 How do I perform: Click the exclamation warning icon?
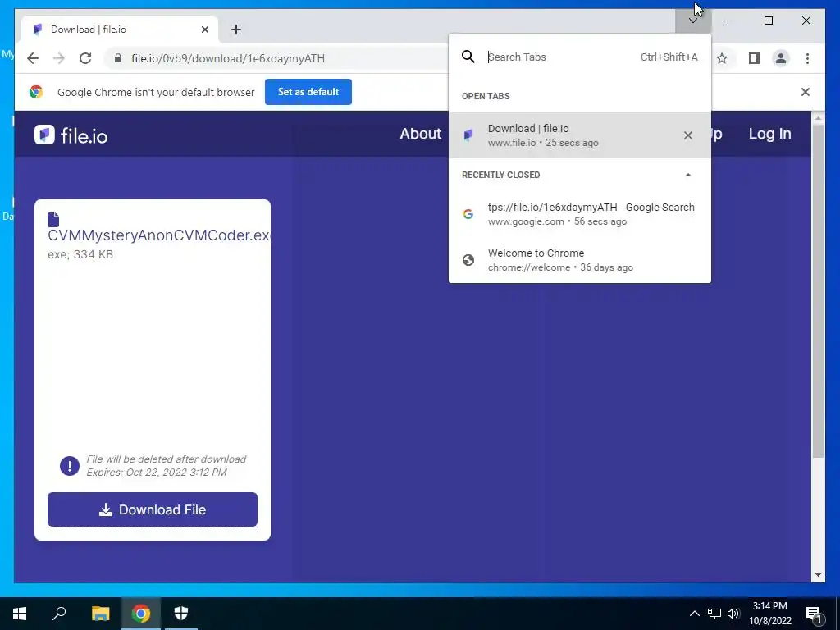coord(70,466)
